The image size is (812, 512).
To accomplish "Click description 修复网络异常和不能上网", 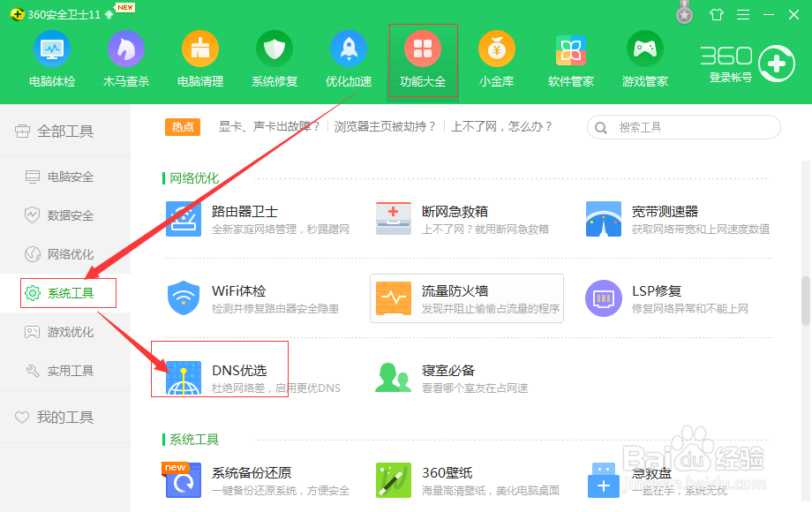I will coord(690,309).
